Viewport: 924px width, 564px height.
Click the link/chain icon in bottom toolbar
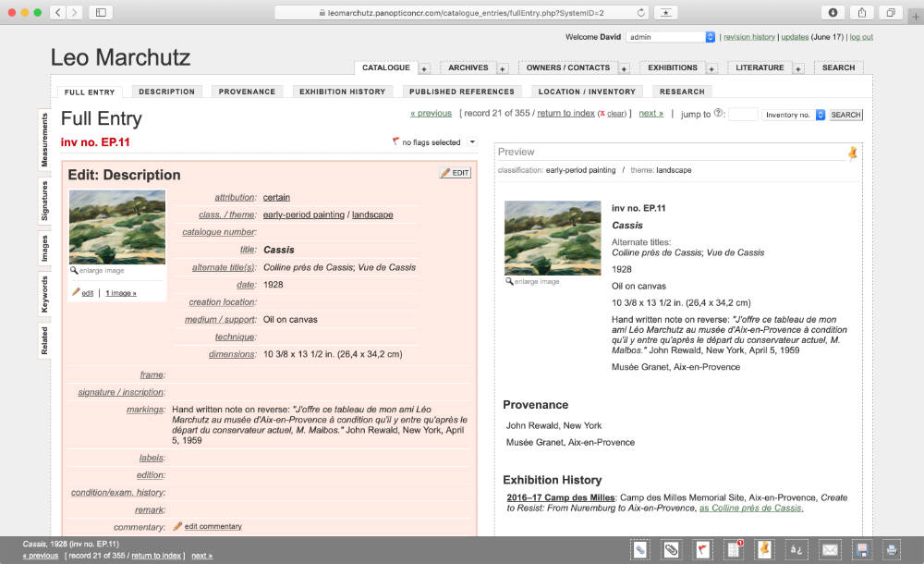[640, 550]
